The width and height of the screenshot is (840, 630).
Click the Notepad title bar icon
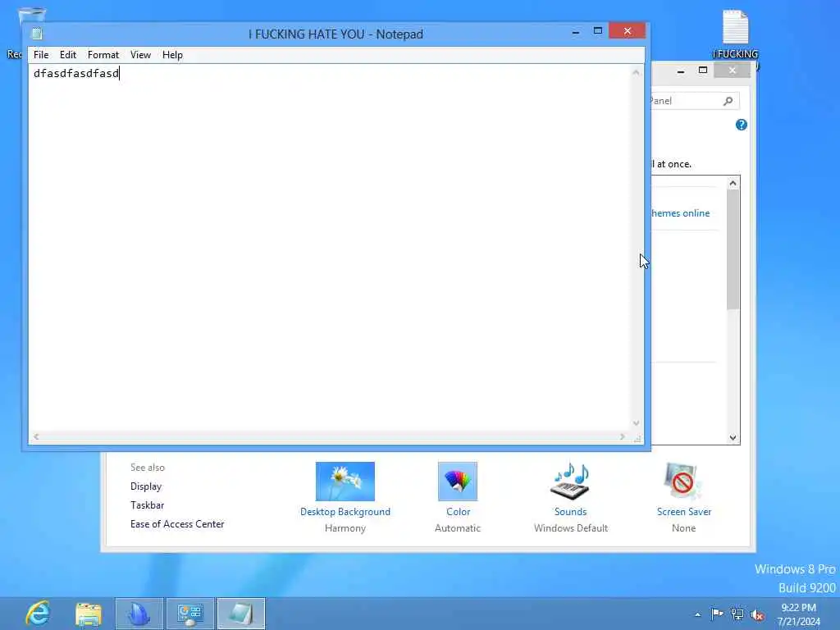pos(37,34)
